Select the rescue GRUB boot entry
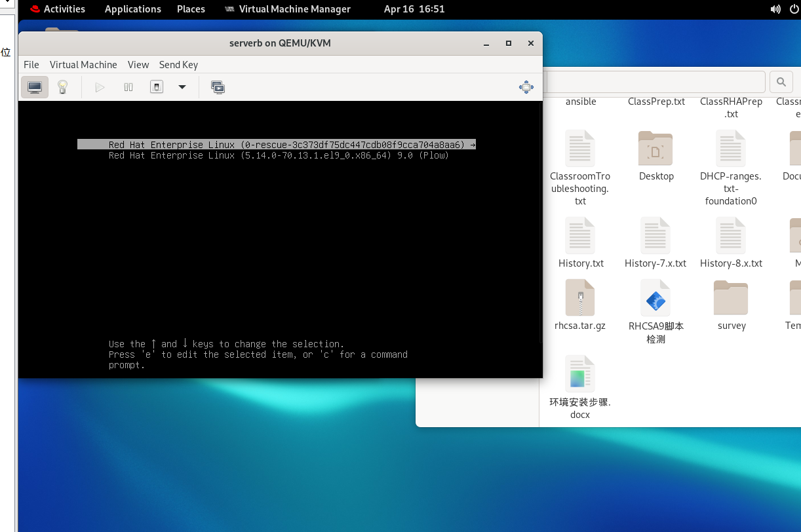Screen dimensions: 801x532 [277, 145]
